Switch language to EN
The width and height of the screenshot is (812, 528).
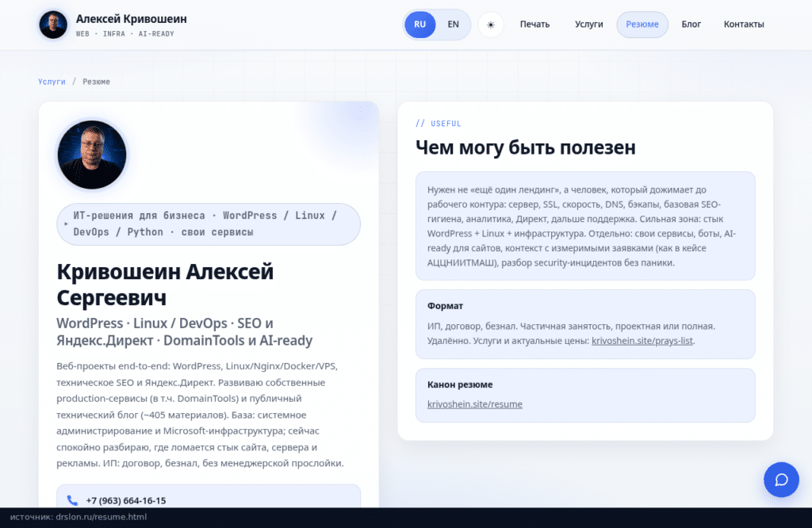click(453, 25)
